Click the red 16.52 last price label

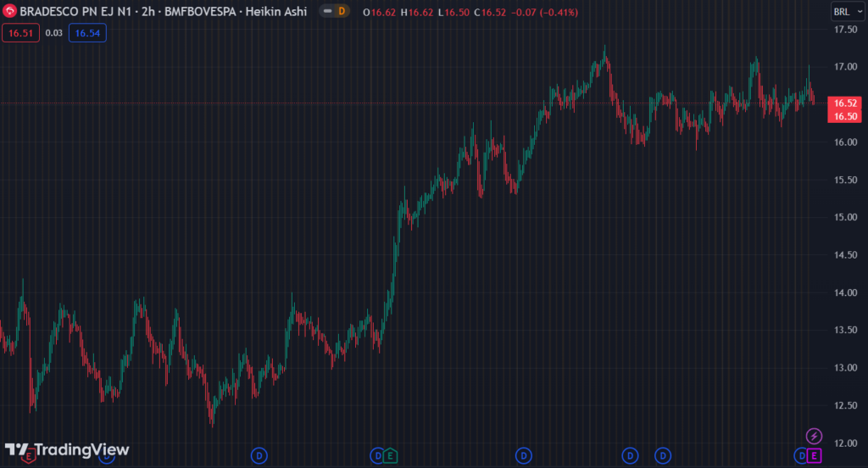[x=845, y=103]
